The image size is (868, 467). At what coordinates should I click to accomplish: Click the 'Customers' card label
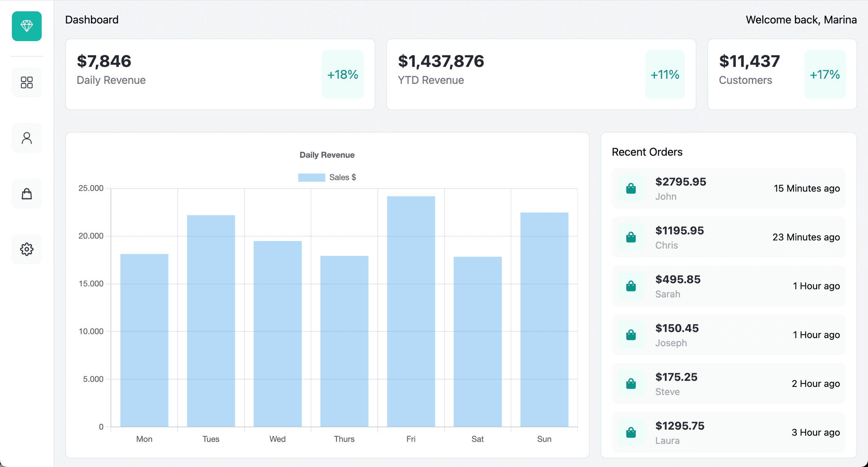[x=746, y=80]
